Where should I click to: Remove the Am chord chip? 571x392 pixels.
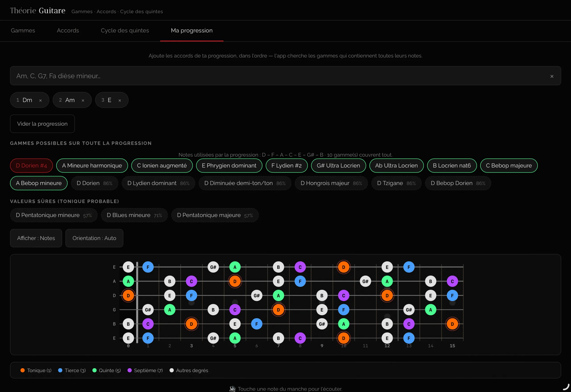(x=83, y=100)
